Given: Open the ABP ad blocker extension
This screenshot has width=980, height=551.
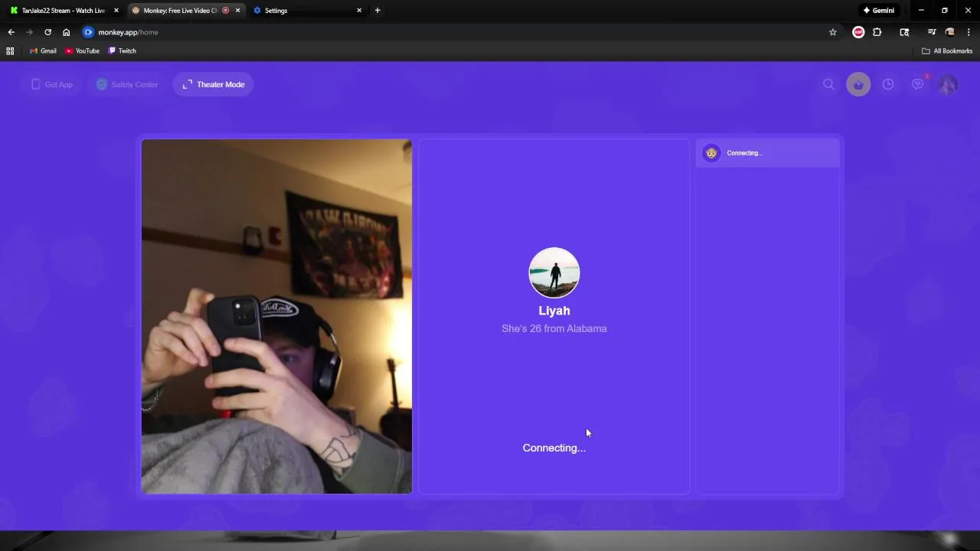Looking at the screenshot, I should click(858, 32).
